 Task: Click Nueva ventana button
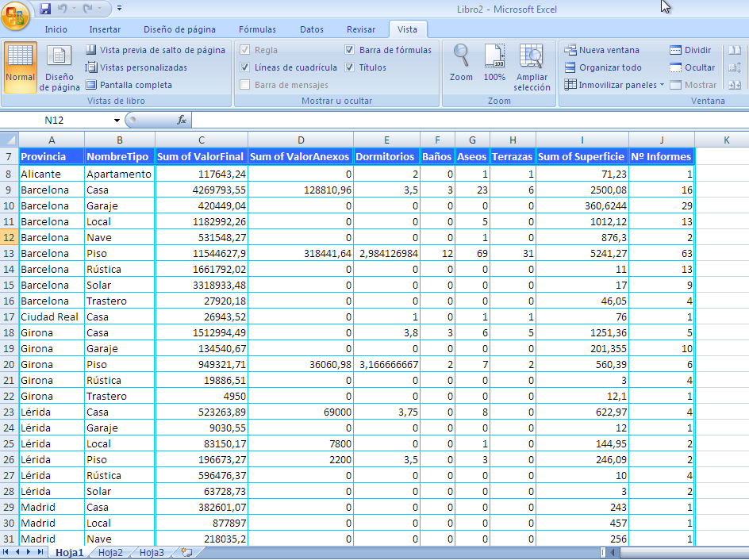click(x=601, y=50)
